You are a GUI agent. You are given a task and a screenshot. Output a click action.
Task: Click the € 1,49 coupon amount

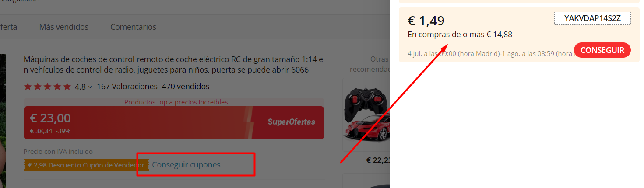click(426, 21)
